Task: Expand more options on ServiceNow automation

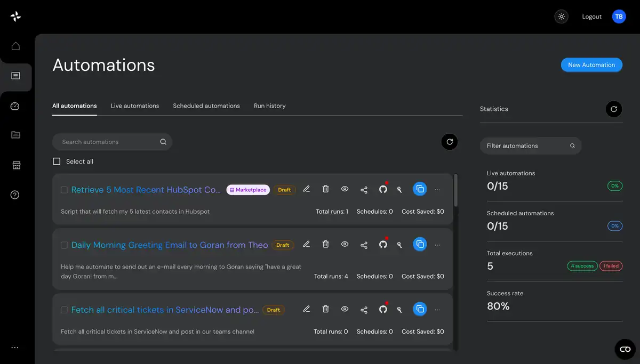Action: [x=437, y=309]
